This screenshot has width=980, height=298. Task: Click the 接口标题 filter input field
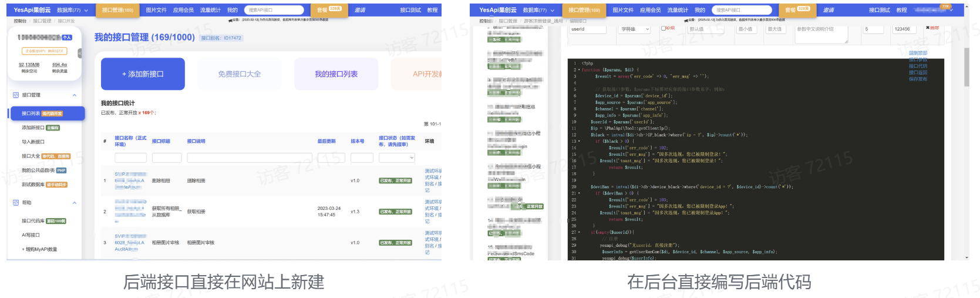[x=167, y=158]
